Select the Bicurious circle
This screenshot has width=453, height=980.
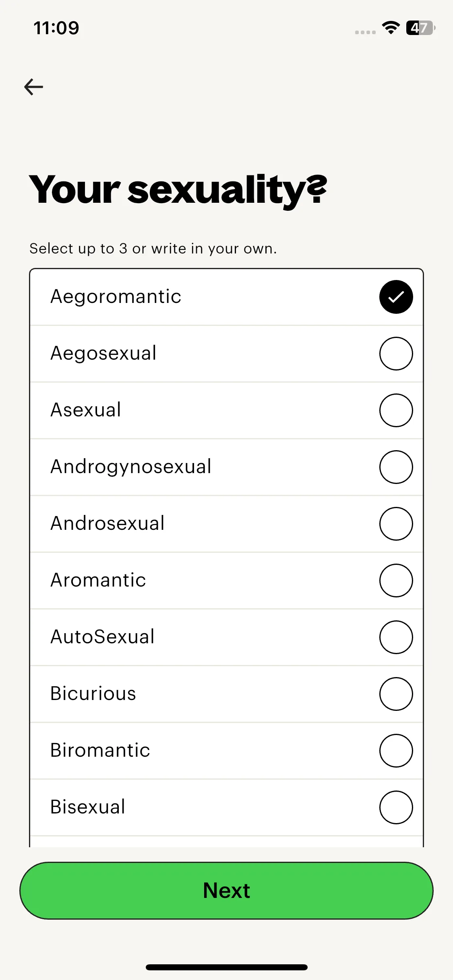coord(396,694)
